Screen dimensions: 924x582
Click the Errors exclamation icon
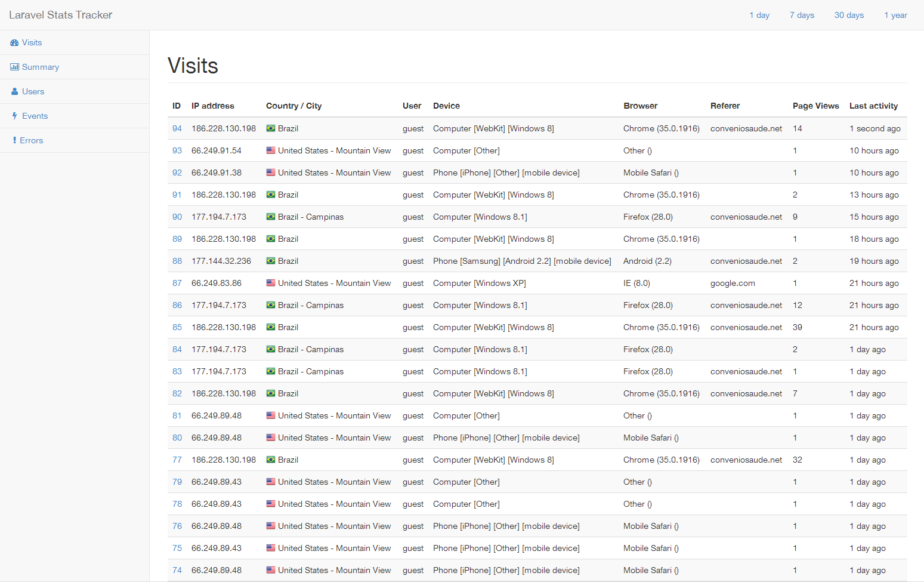14,140
